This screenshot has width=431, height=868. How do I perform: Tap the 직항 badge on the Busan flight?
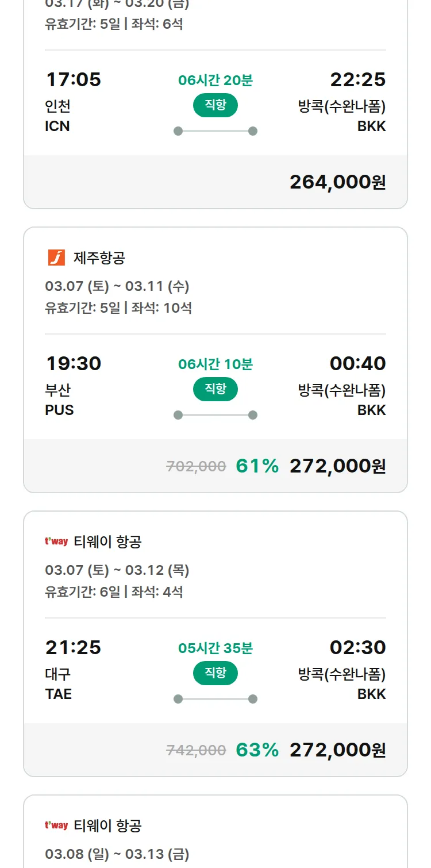pyautogui.click(x=215, y=389)
